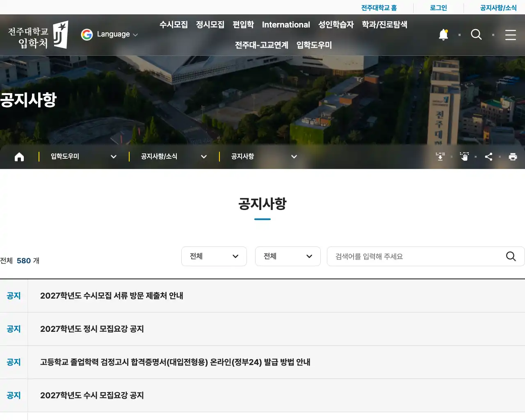Open the 성인학습자 menu
This screenshot has width=525, height=420.
click(336, 25)
